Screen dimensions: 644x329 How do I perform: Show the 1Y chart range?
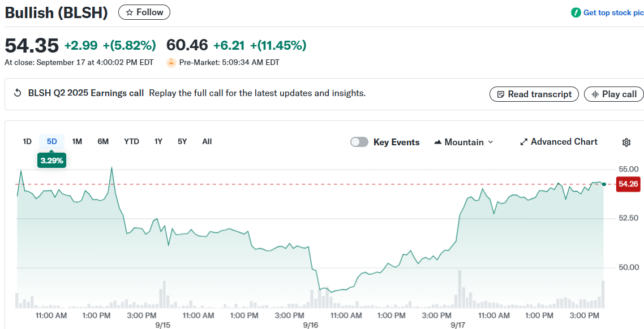click(x=158, y=141)
